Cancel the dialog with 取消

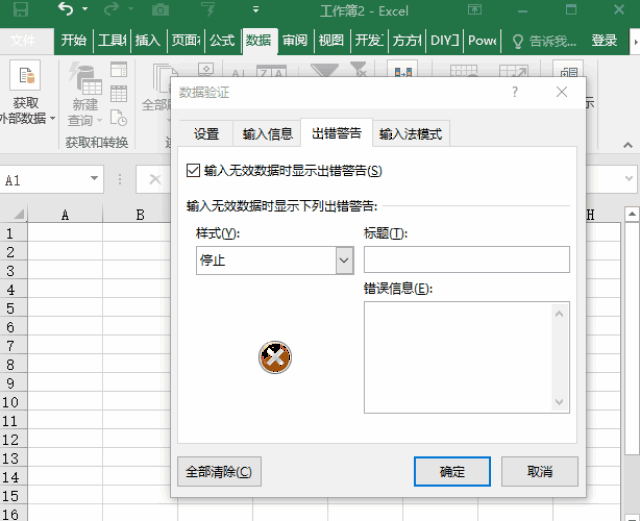(540, 472)
